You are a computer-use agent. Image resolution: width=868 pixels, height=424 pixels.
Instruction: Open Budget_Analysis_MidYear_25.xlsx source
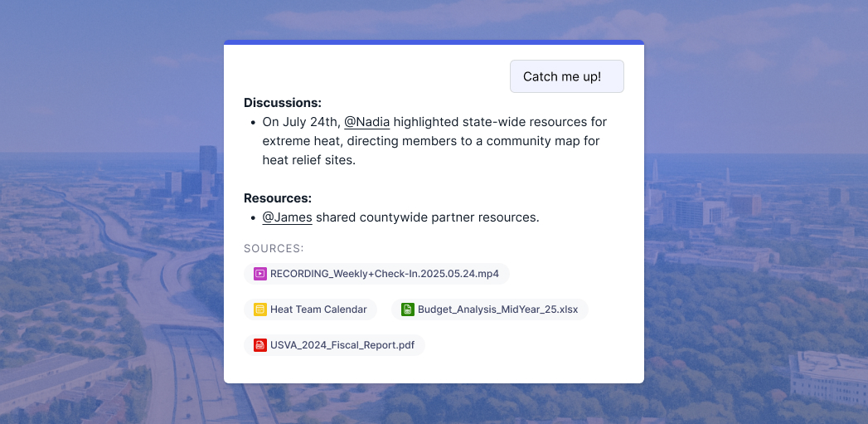pyautogui.click(x=490, y=309)
